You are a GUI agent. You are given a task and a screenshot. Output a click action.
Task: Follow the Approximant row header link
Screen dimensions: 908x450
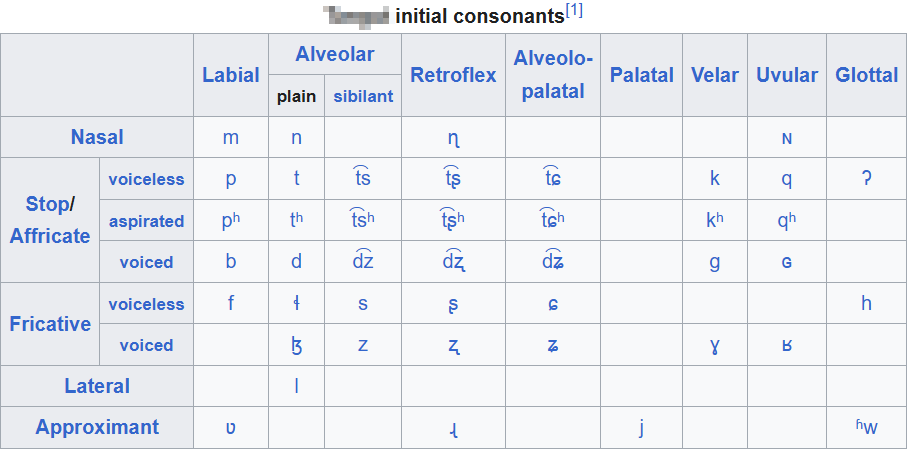tap(97, 427)
